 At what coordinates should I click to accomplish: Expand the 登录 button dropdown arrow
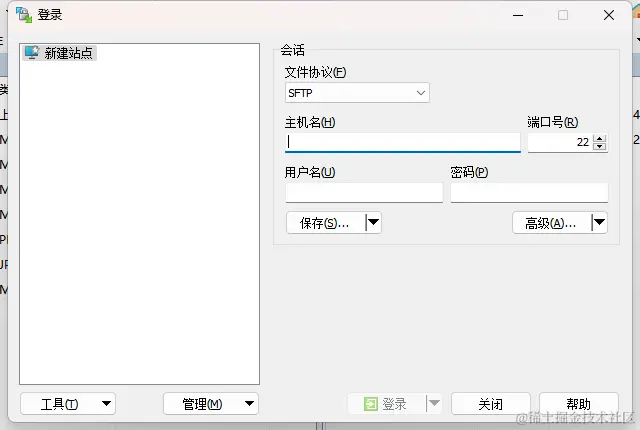[x=434, y=404]
